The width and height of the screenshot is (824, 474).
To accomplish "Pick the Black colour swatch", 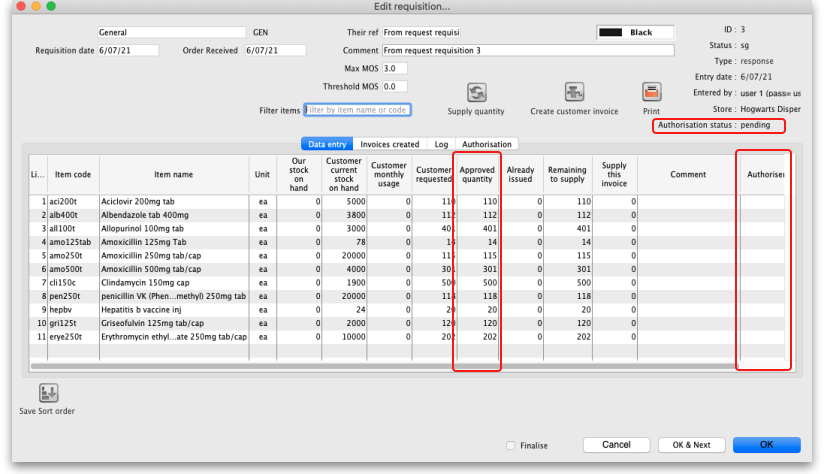I will 609,32.
